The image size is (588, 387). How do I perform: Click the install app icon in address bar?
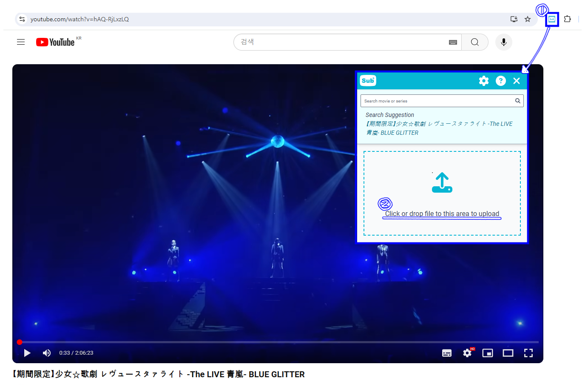click(x=514, y=19)
